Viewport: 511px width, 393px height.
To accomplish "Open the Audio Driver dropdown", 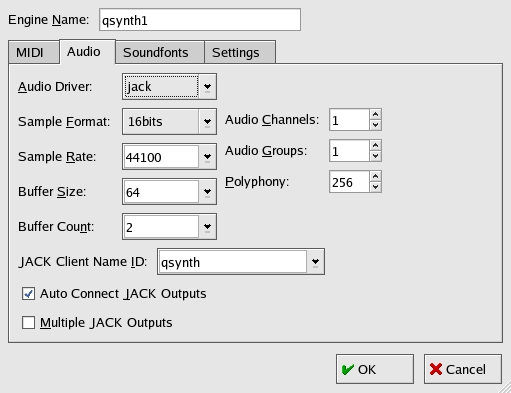I will [x=169, y=87].
